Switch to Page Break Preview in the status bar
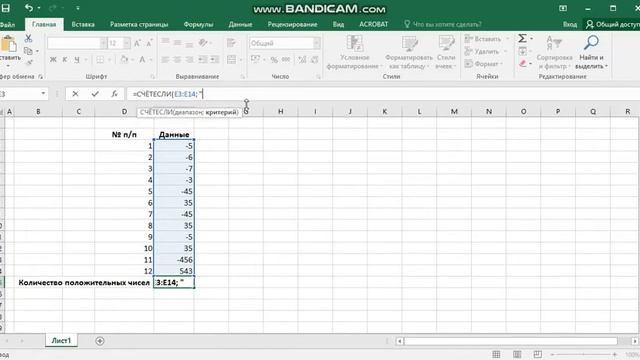The height and width of the screenshot is (360, 640). tap(538, 354)
